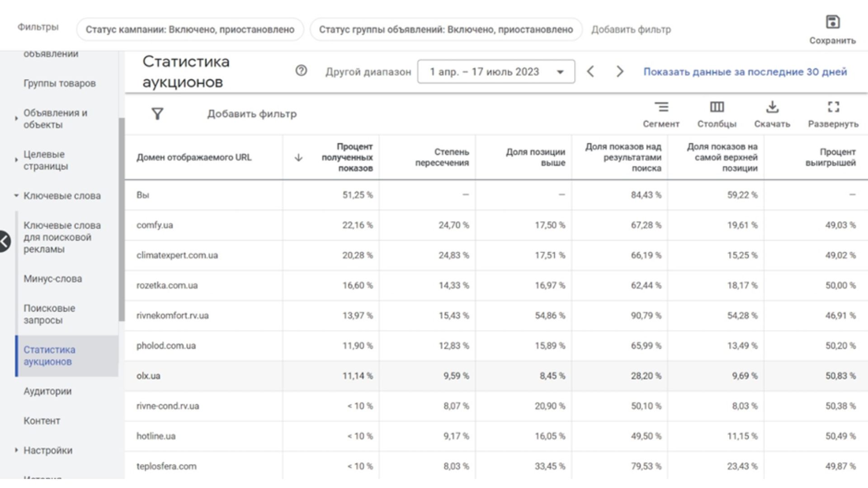Click Добавить фильтр above the table

pos(252,114)
